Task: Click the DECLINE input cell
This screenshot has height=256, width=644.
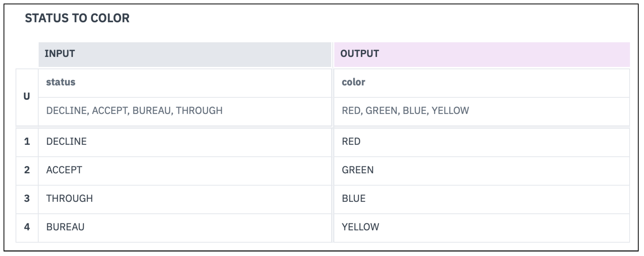Action: click(x=185, y=142)
